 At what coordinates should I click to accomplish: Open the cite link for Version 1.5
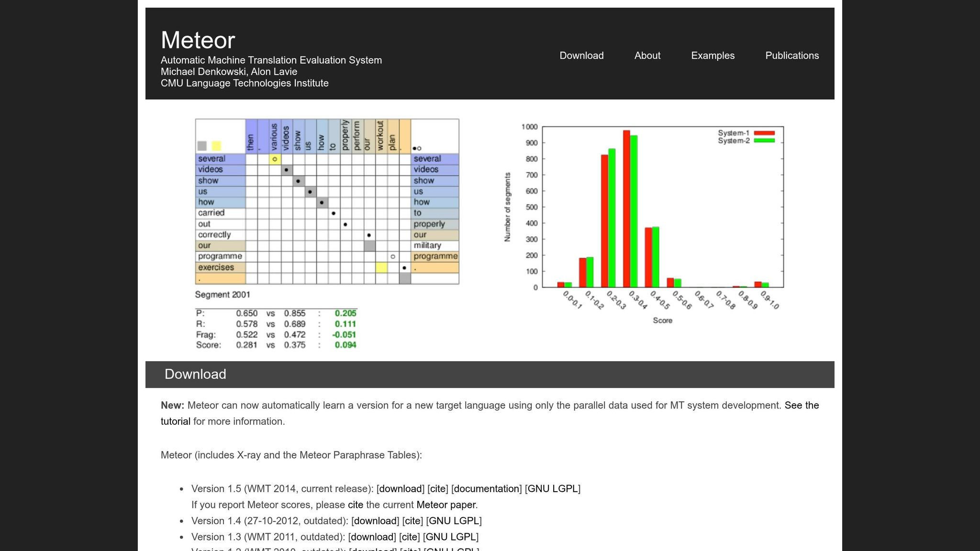(x=437, y=489)
